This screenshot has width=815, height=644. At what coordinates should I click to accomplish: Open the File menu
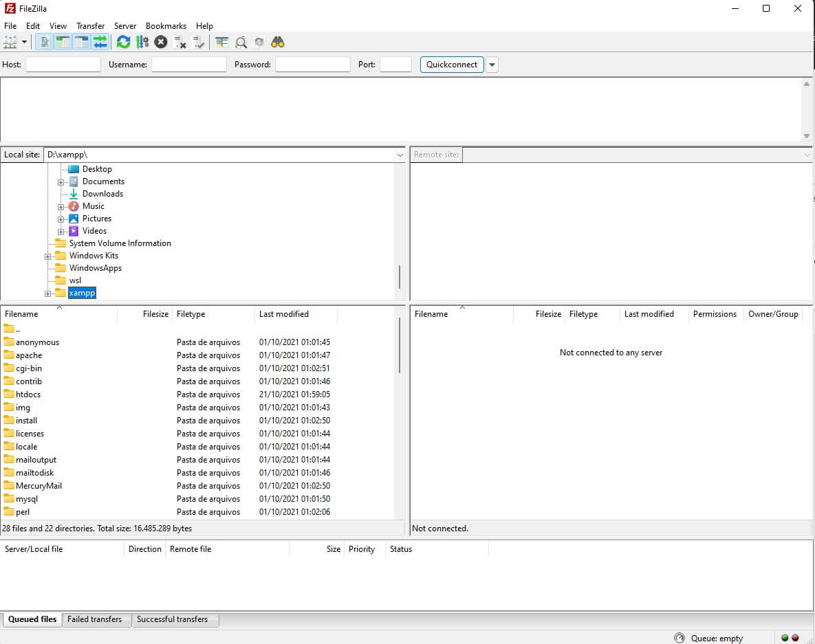point(10,26)
